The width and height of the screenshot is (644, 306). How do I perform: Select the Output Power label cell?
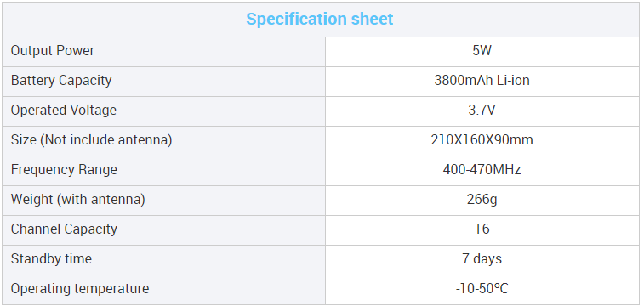[164, 52]
